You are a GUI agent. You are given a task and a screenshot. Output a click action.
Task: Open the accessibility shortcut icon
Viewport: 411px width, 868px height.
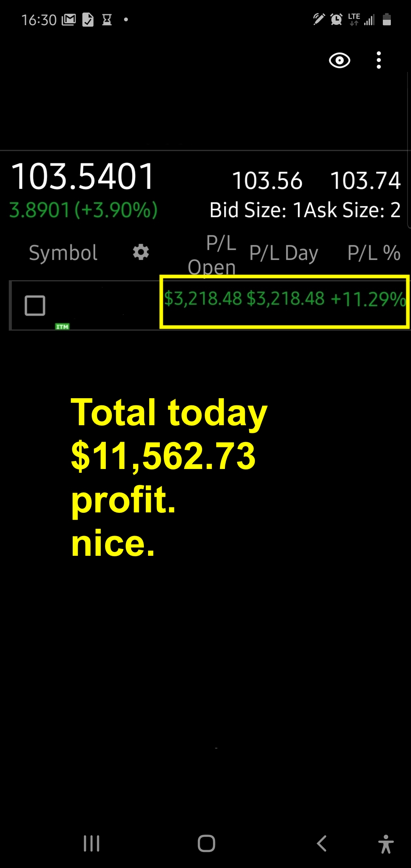coord(386,844)
